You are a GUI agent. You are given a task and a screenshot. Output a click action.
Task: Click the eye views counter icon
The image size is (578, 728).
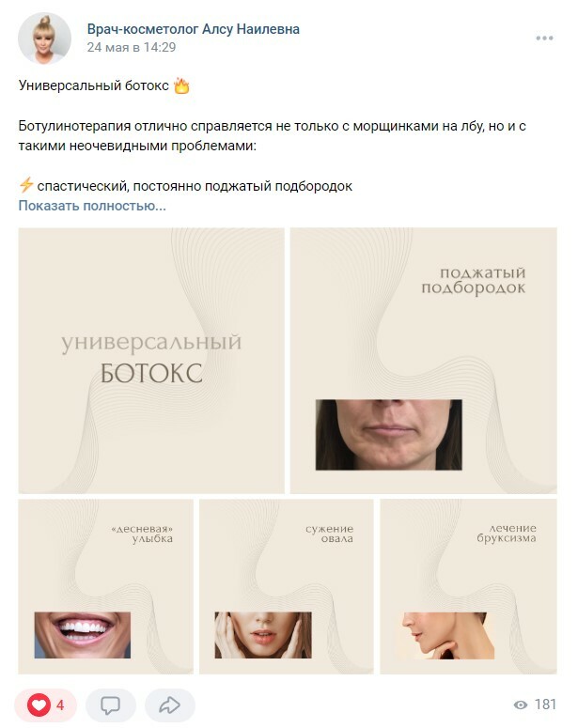[521, 705]
